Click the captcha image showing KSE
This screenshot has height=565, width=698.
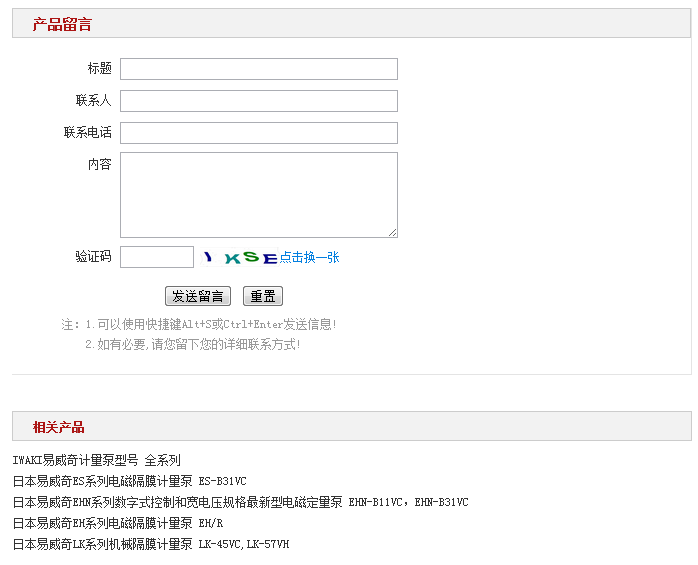[x=239, y=257]
